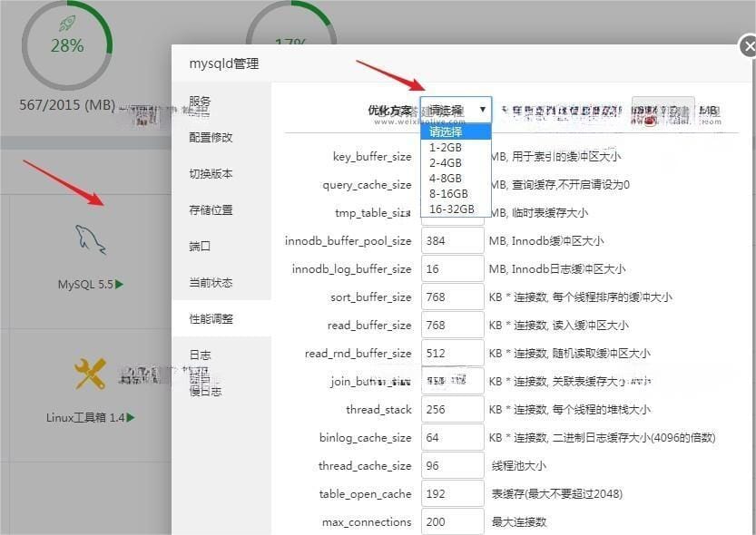Select the 8-16GB optimization option

[456, 193]
